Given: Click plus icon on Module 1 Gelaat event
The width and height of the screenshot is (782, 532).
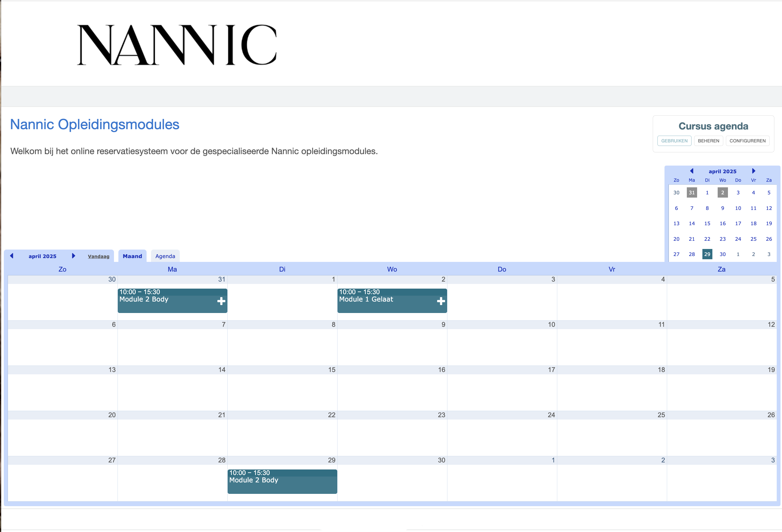Looking at the screenshot, I should click(441, 301).
